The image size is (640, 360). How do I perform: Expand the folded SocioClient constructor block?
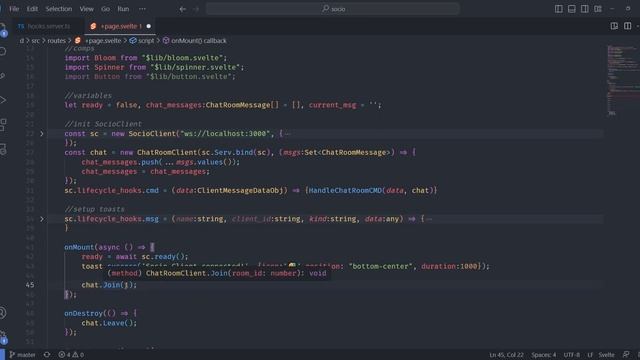tap(42, 133)
